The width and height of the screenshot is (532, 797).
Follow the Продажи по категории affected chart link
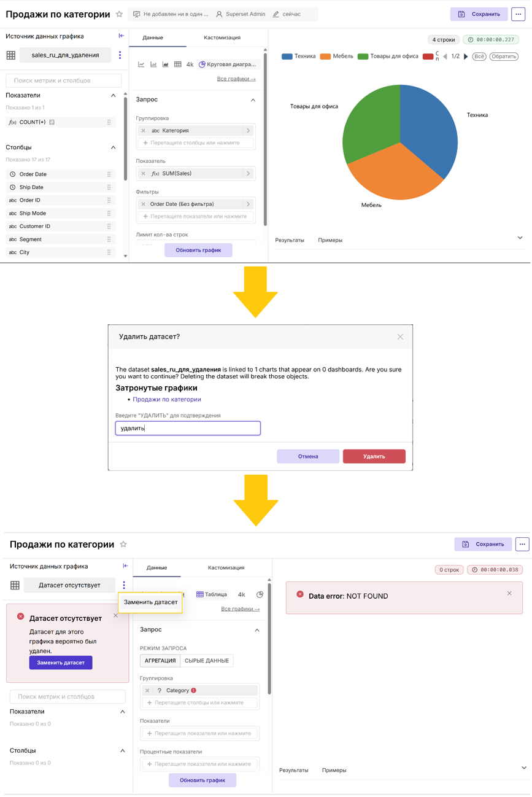coord(167,399)
